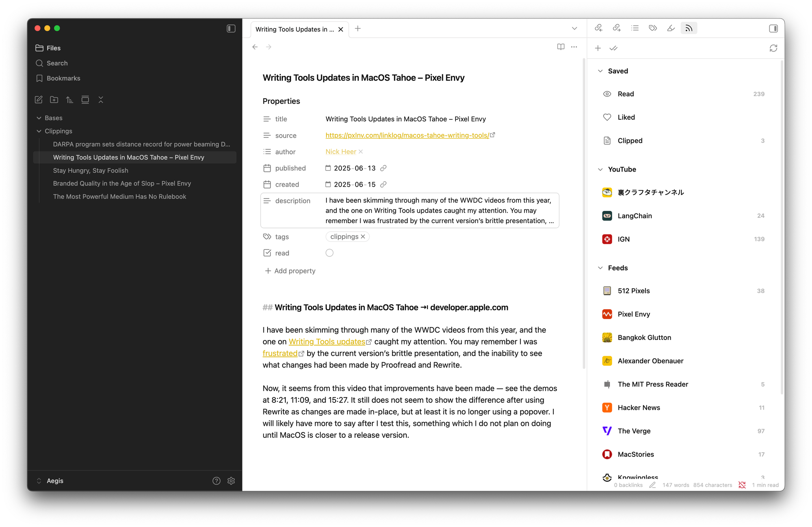The width and height of the screenshot is (812, 527).
Task: Open the backlinks panel icon
Action: pos(598,28)
